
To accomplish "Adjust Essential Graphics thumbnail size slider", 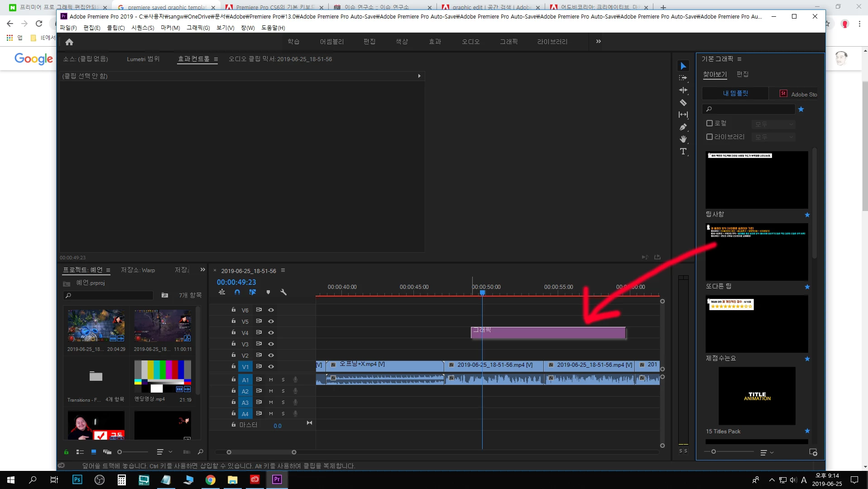I will (x=714, y=452).
